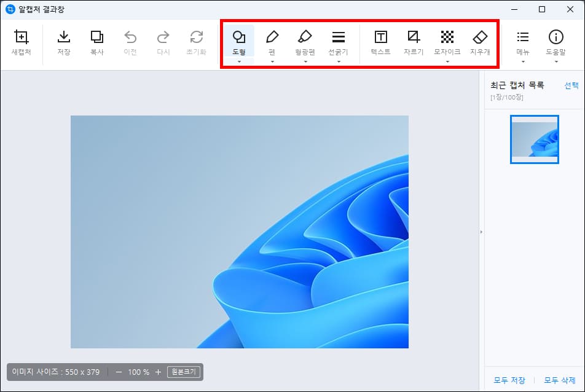Click the 이미지 사이즈 : 550 x 379 text
The width and height of the screenshot is (585, 392).
click(55, 372)
